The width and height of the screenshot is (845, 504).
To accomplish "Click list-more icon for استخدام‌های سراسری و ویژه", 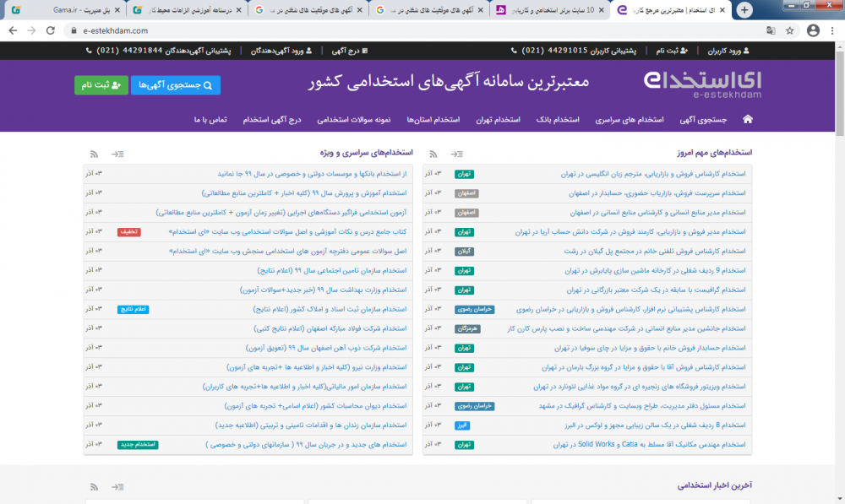I will (117, 154).
